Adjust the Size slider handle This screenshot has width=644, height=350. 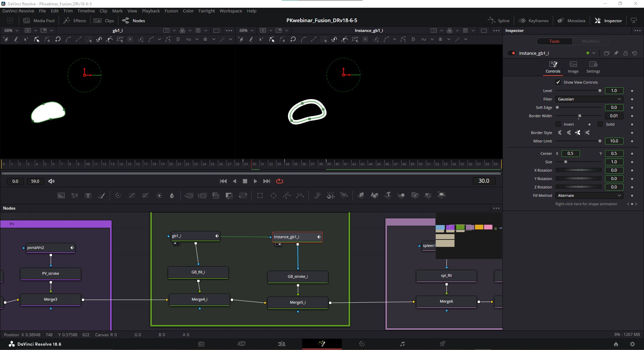(x=566, y=162)
